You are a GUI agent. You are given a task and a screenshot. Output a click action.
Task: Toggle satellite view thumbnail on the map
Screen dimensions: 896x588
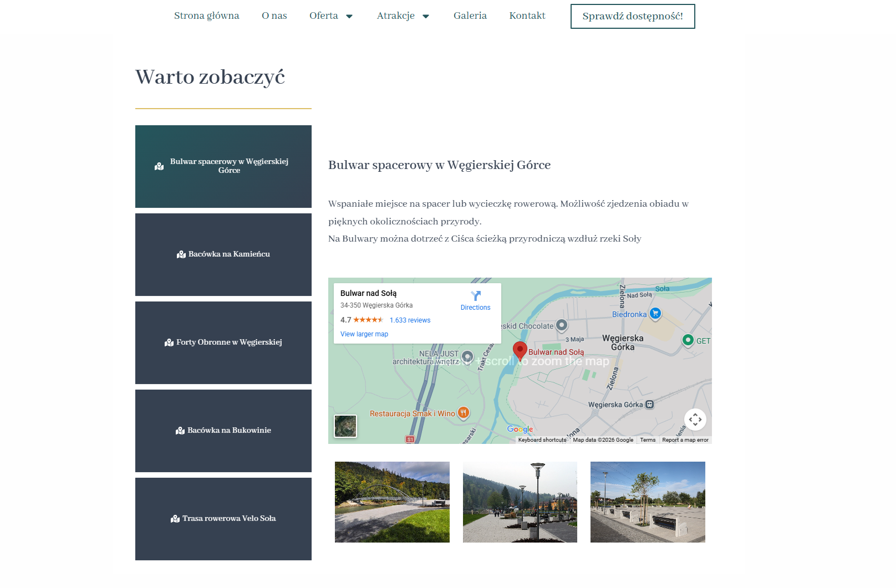point(345,426)
